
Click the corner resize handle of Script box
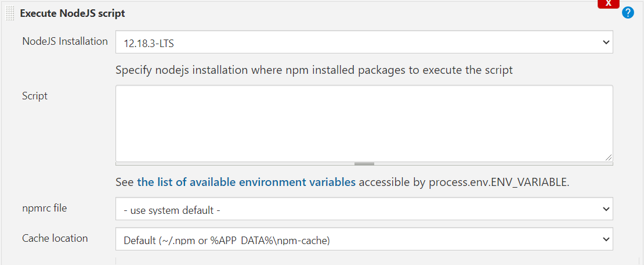608,157
